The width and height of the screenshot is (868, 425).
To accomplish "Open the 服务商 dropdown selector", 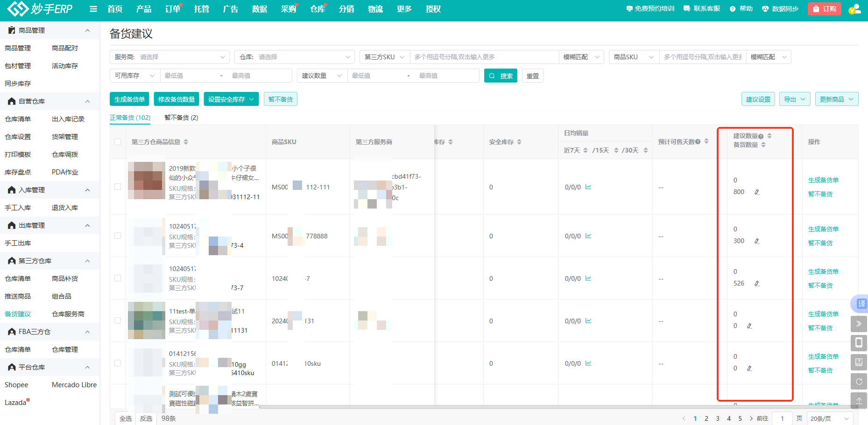I will (170, 57).
